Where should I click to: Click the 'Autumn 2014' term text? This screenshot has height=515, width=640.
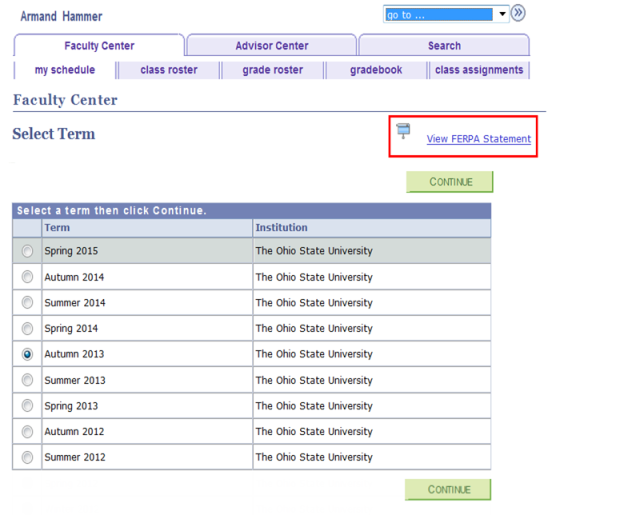pyautogui.click(x=74, y=277)
